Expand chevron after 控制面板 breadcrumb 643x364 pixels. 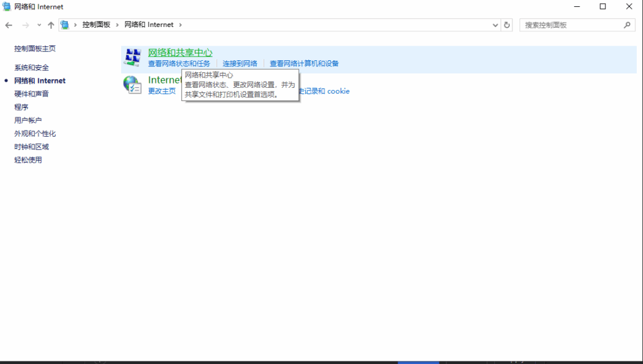[117, 25]
